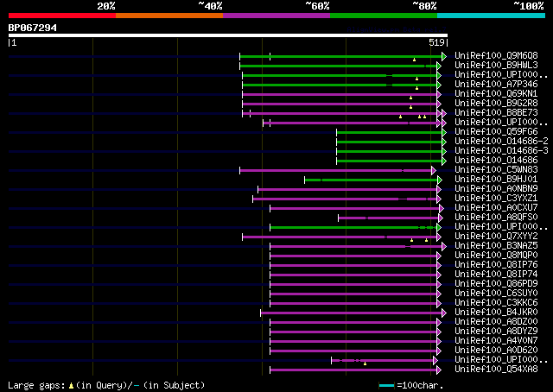Click the arrowhead ending the Q9M6Q8 bar
The width and height of the screenshot is (553, 392).
pos(444,56)
